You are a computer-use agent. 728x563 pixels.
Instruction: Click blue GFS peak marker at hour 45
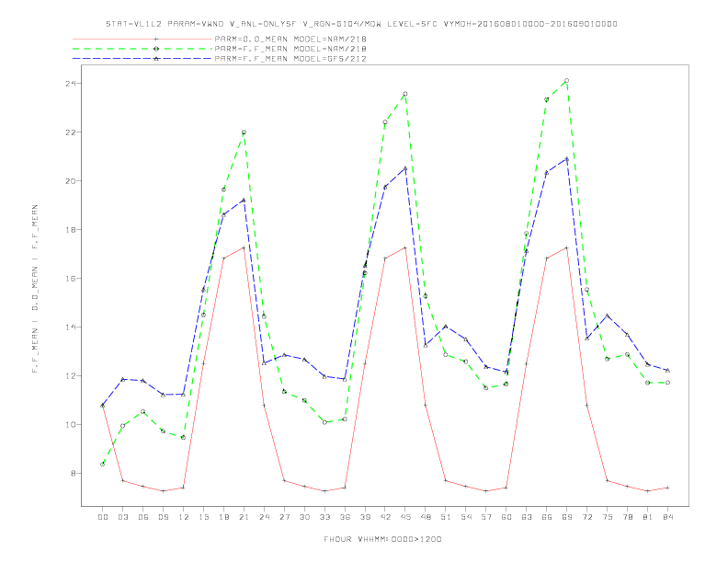(405, 168)
